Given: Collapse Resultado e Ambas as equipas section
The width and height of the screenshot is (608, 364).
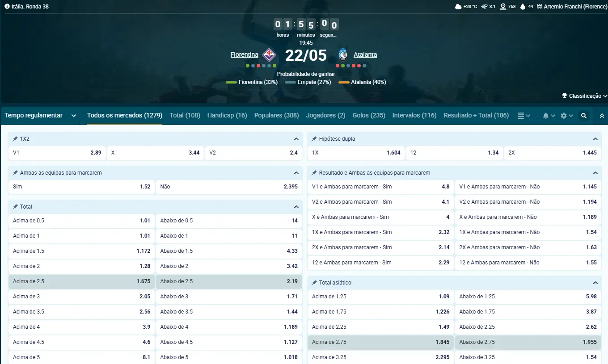Looking at the screenshot, I should [595, 173].
